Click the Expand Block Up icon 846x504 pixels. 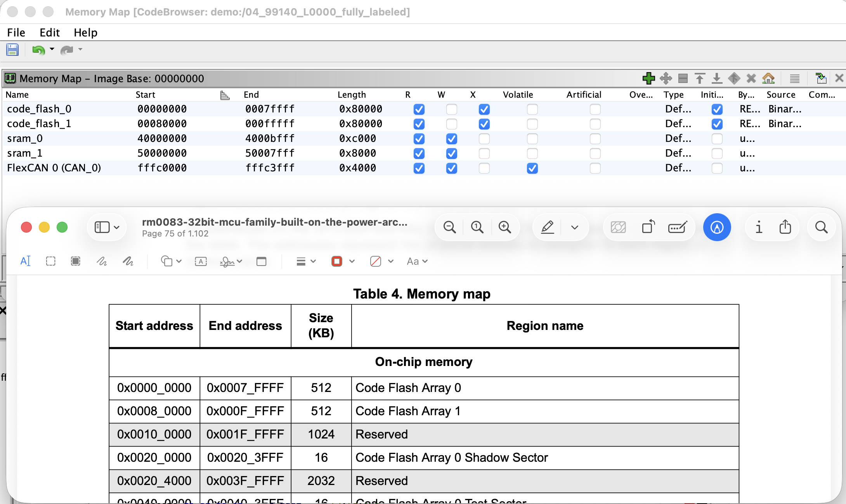pyautogui.click(x=700, y=78)
